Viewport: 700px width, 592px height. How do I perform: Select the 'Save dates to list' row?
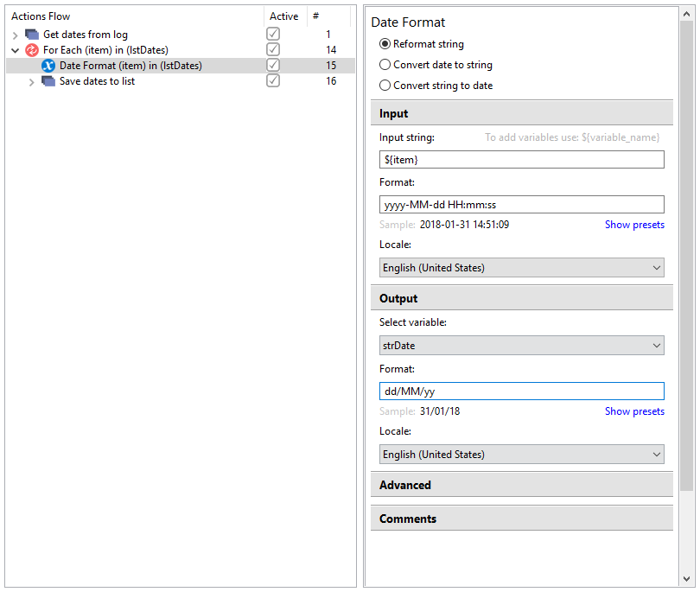tap(181, 81)
